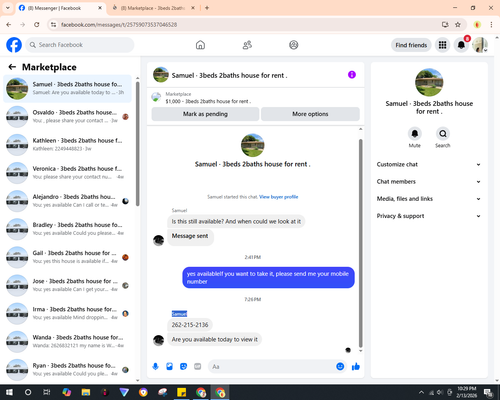Click the Mark as pending button
This screenshot has width=500, height=400.
pyautogui.click(x=205, y=114)
